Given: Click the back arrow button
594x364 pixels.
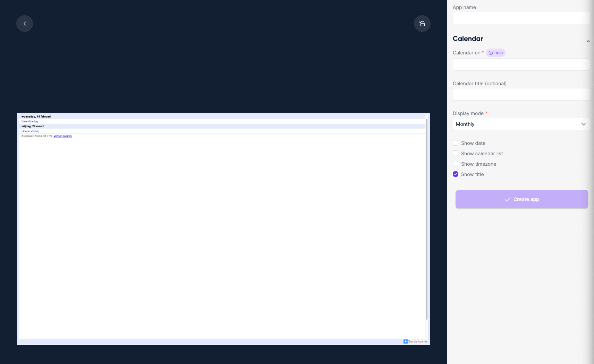Looking at the screenshot, I should 25,23.
